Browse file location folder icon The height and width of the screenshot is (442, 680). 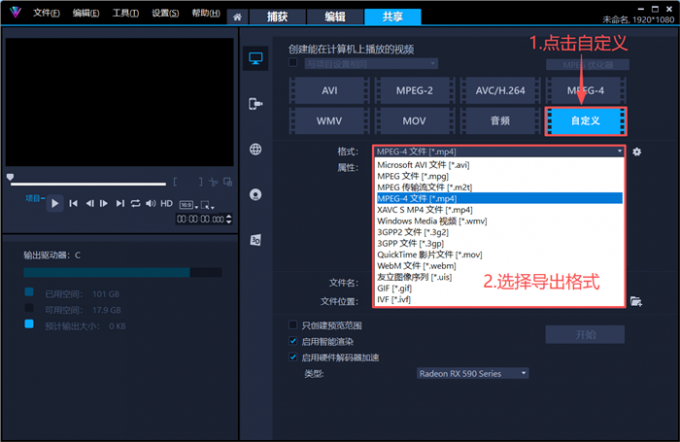(636, 301)
